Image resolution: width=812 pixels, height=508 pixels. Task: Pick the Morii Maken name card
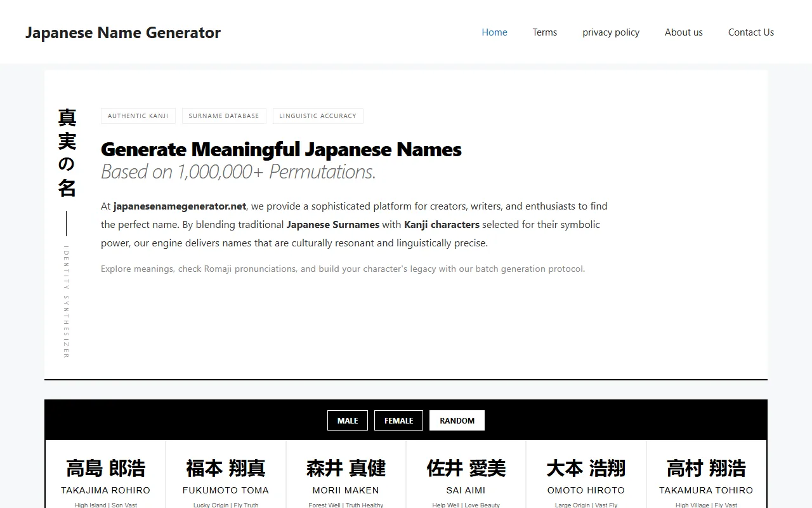point(346,476)
